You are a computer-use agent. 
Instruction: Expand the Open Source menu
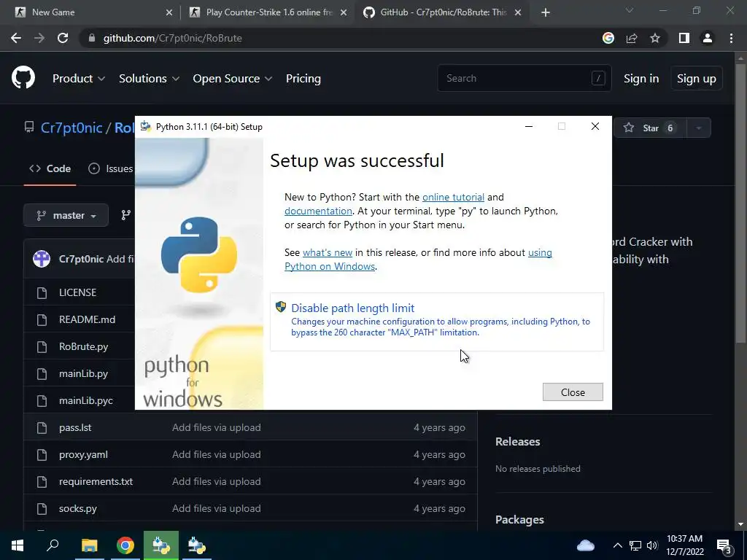tap(233, 78)
